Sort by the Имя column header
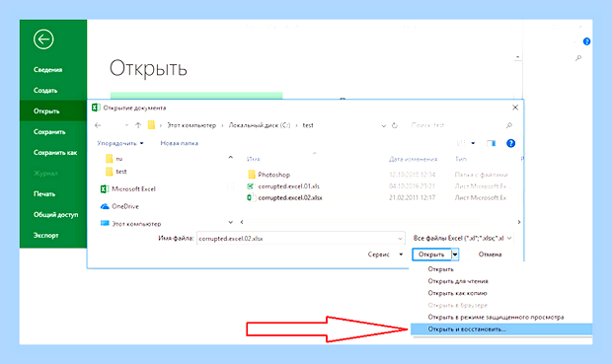Screen dimensions: 612x364 pos(254,159)
